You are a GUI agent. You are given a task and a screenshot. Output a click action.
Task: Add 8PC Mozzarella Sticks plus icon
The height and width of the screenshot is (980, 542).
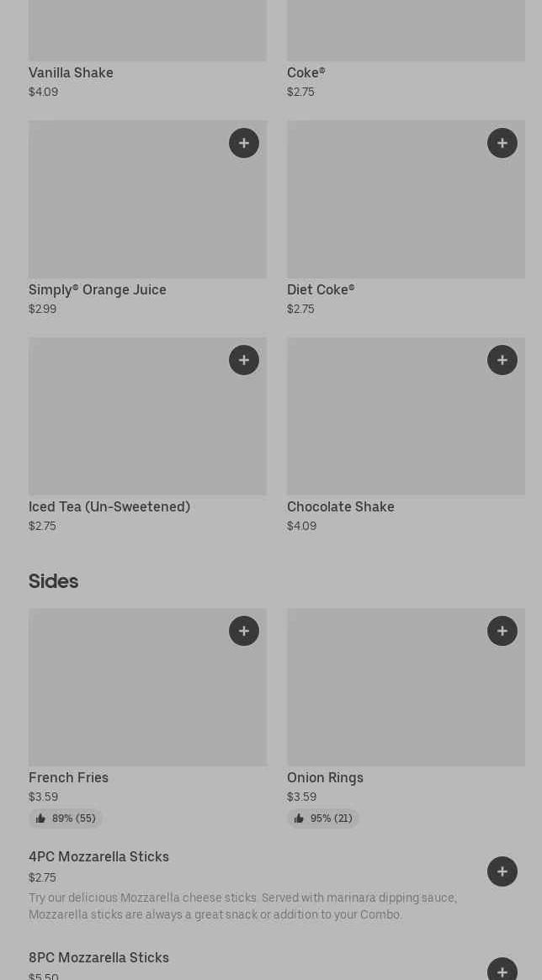click(x=502, y=972)
